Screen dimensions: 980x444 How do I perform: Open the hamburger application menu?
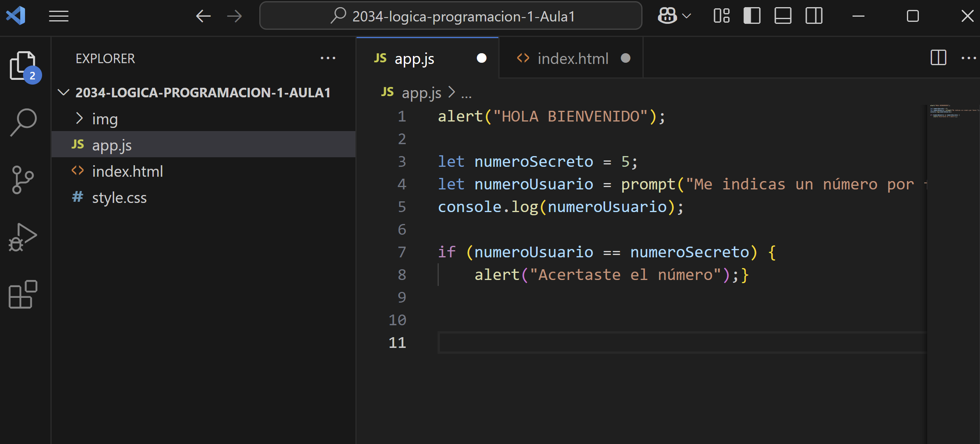[x=59, y=16]
